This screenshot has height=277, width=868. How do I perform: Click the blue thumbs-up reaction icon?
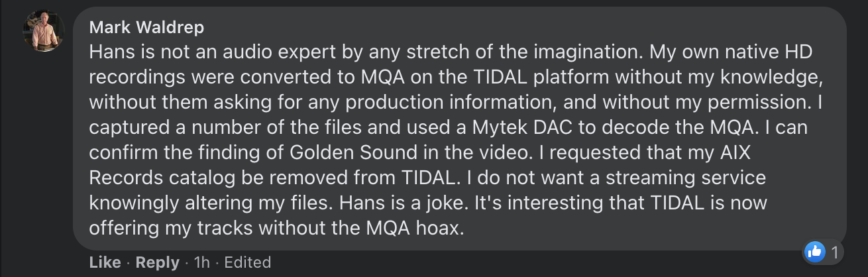coord(814,252)
